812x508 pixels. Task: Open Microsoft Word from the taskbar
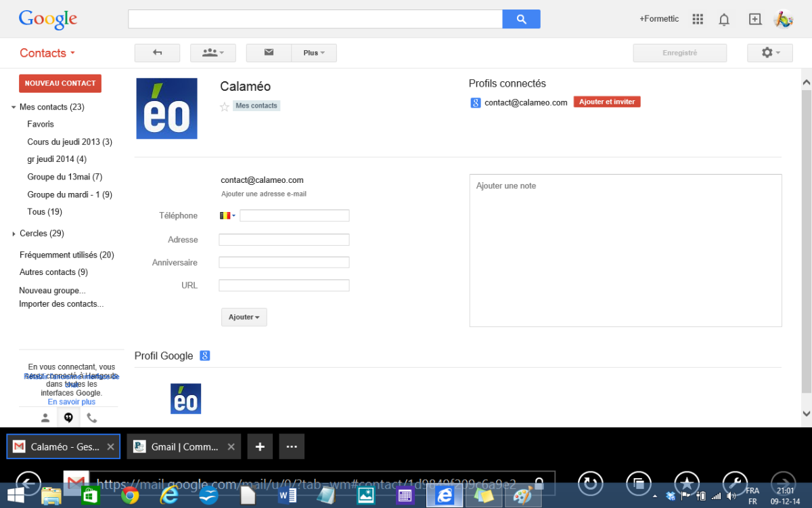(x=288, y=496)
